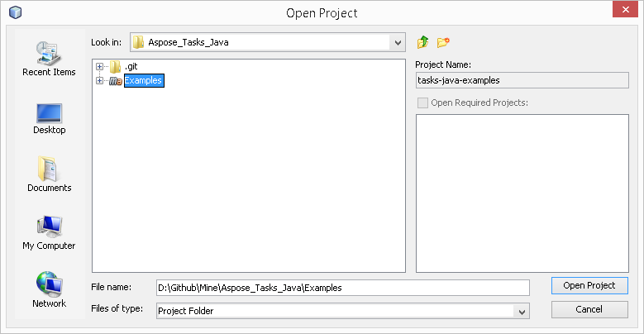
Task: Open the Recent Items shortcut
Action: coord(49,59)
